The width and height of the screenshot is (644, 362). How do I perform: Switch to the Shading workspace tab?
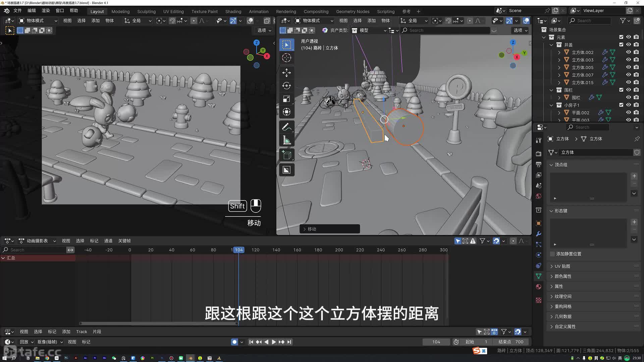(233, 11)
